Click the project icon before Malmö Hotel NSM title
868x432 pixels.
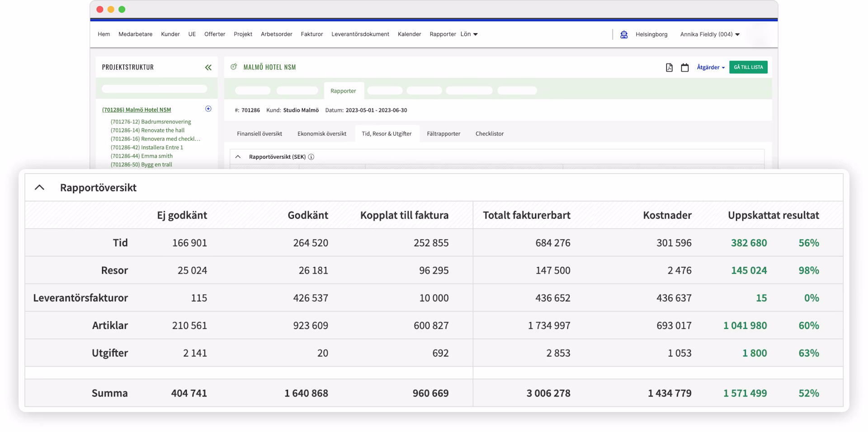pos(234,67)
